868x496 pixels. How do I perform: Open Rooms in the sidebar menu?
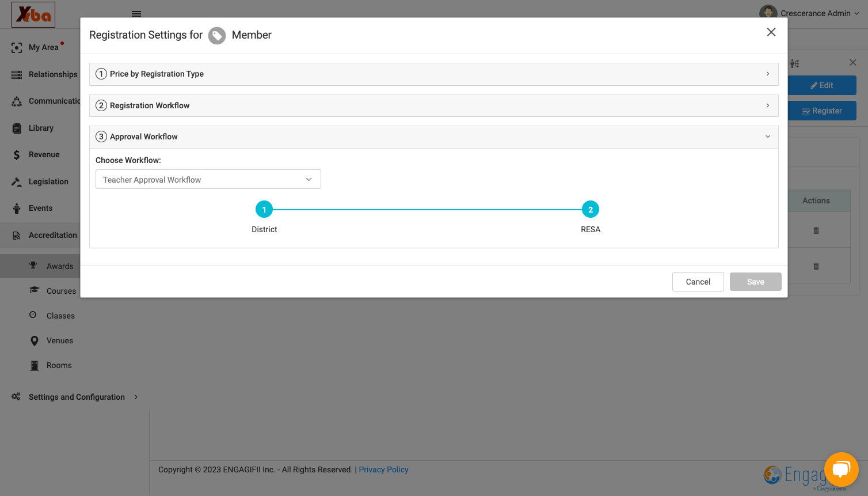[x=59, y=366]
